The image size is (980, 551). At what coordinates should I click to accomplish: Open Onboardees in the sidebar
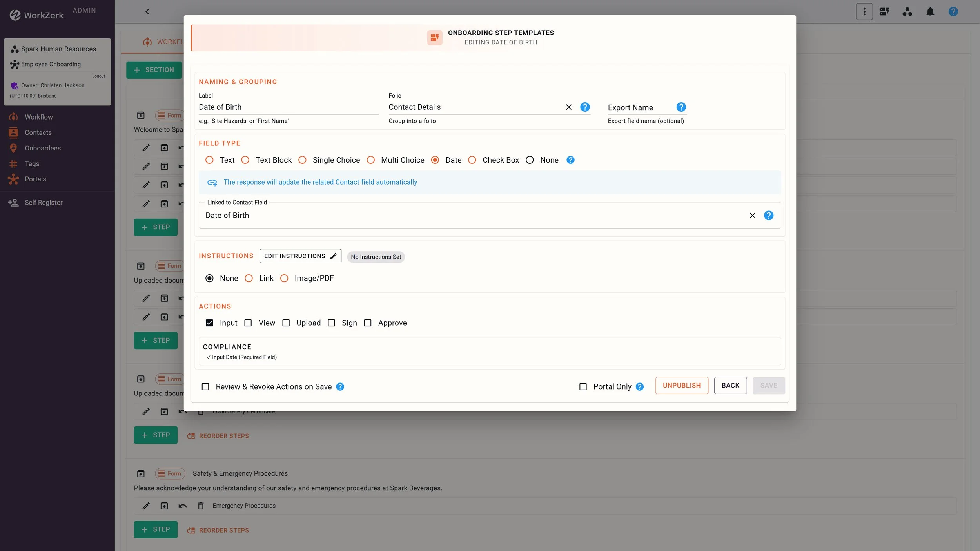pos(42,148)
